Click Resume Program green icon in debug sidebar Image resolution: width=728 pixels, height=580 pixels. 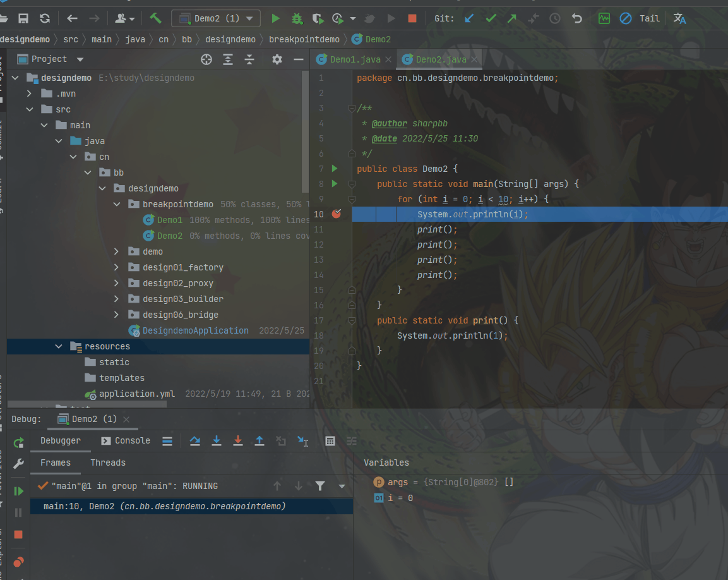[x=18, y=492]
